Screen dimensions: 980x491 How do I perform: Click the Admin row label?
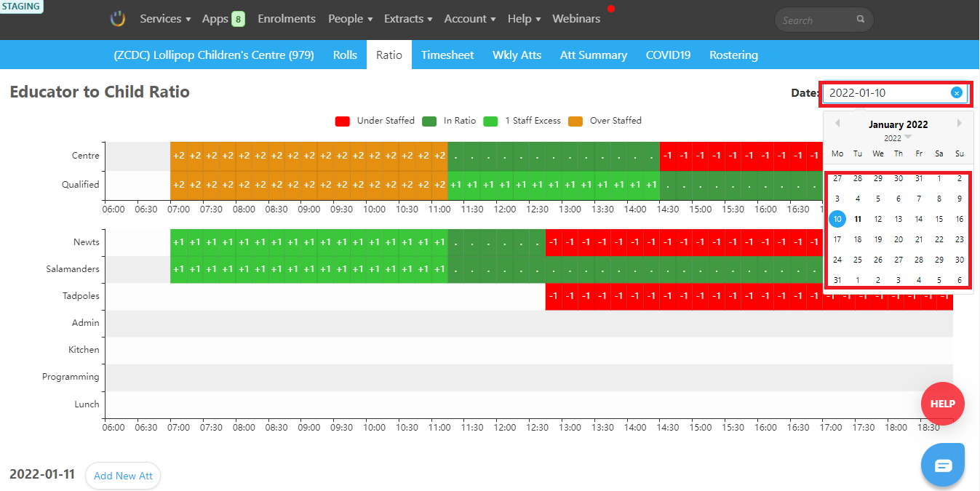(x=85, y=323)
